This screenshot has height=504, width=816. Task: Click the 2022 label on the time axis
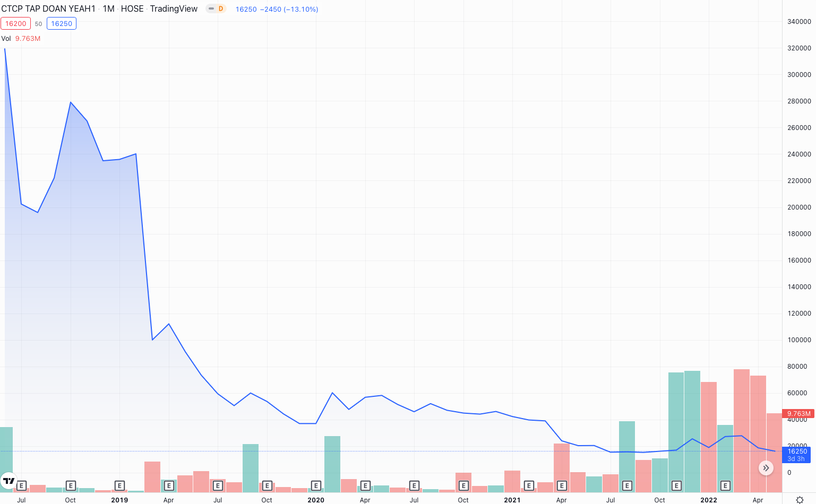(x=709, y=500)
